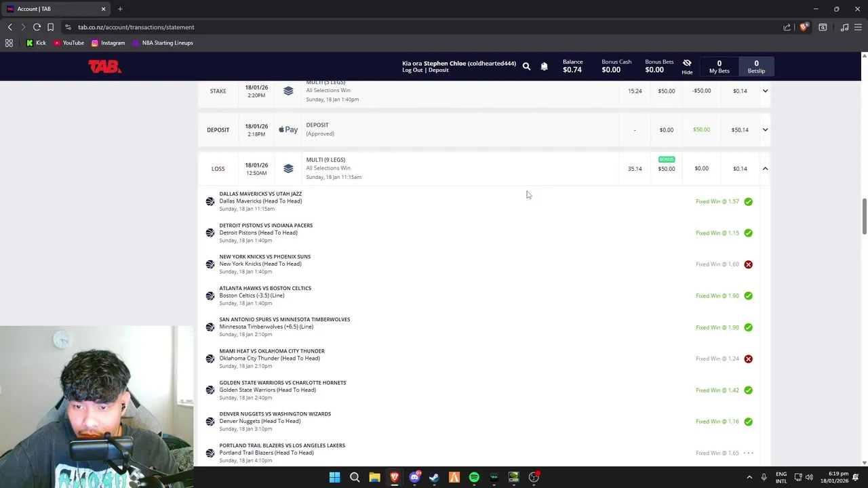Click the Deposit link in header
868x488 pixels.
pos(438,70)
